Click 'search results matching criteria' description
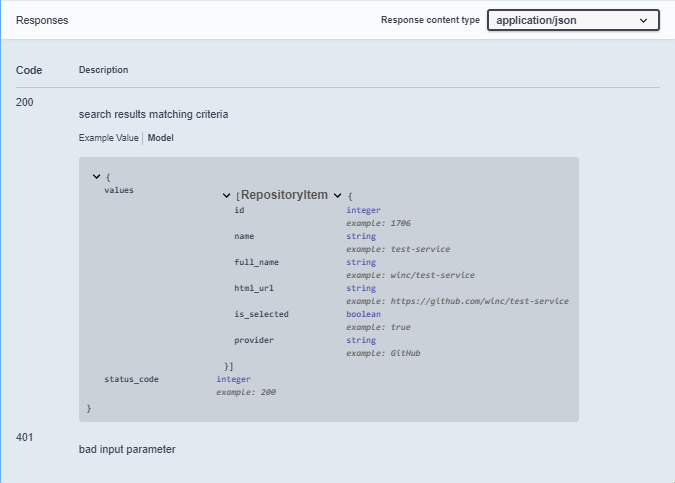The image size is (675, 483). point(153,114)
